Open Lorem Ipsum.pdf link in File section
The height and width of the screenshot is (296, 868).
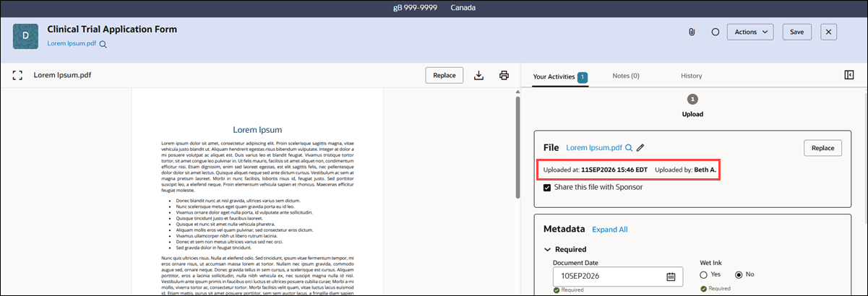[594, 147]
